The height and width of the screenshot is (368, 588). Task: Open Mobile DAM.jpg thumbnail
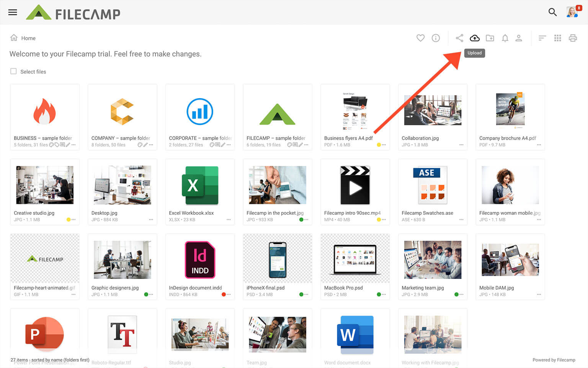pyautogui.click(x=510, y=260)
